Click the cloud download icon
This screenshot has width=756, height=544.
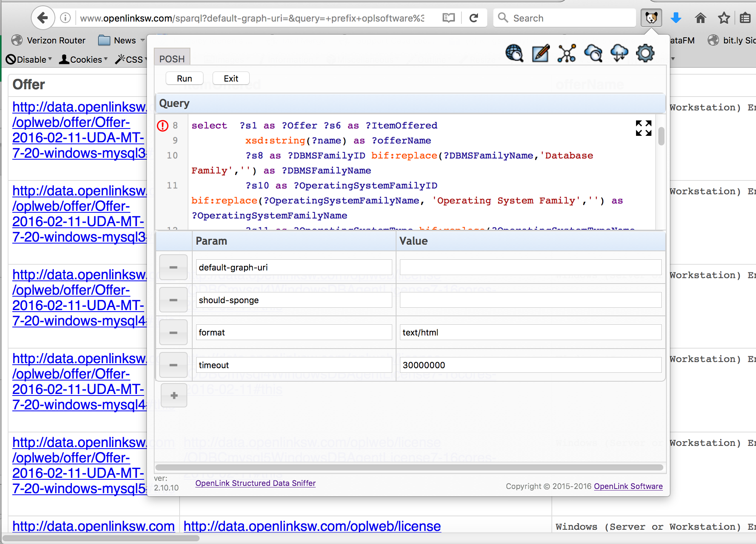[619, 54]
